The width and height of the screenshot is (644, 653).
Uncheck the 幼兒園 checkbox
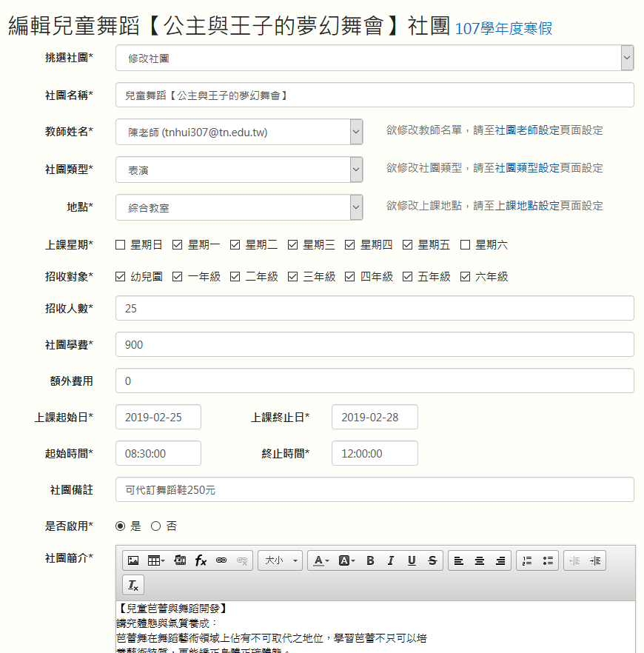121,277
